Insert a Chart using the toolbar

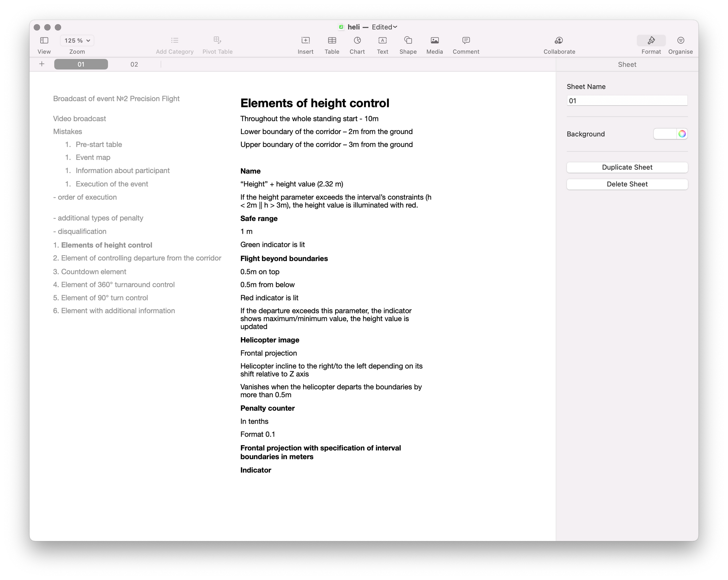click(357, 40)
